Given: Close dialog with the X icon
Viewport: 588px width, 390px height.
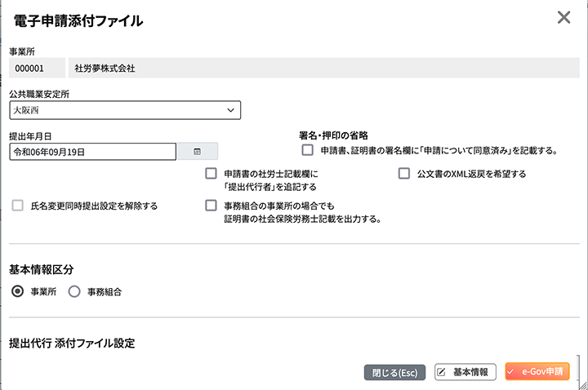Looking at the screenshot, I should 563,17.
